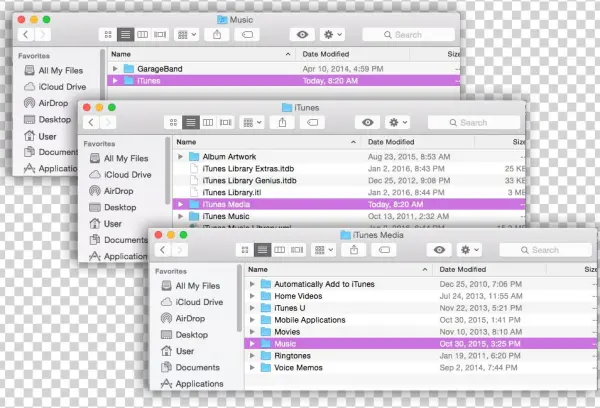
Task: Click edit tags button in Music window
Action: (247, 35)
